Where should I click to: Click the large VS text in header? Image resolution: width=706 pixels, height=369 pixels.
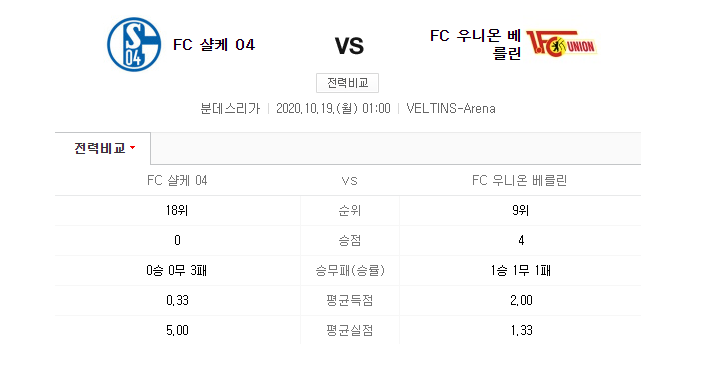pos(349,46)
